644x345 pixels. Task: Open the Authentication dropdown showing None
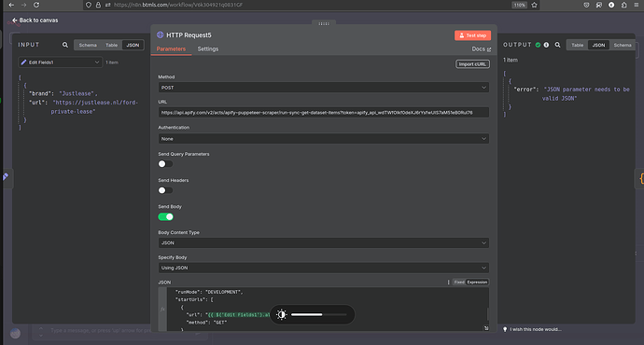point(323,139)
